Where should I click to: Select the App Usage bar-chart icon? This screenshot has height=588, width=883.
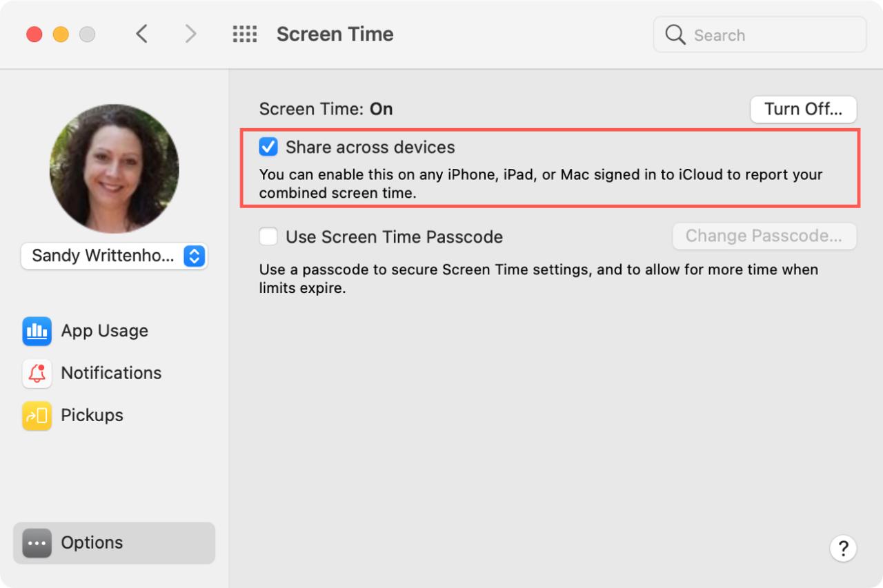tap(37, 331)
